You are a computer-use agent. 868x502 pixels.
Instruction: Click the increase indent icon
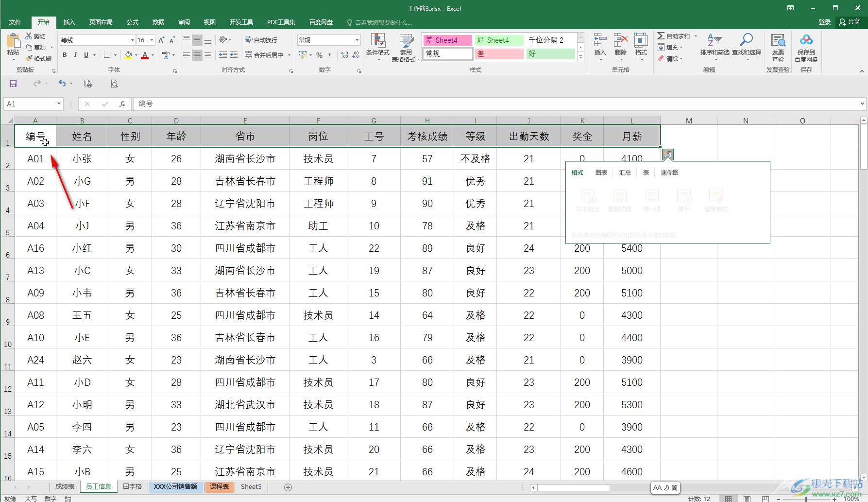[234, 55]
